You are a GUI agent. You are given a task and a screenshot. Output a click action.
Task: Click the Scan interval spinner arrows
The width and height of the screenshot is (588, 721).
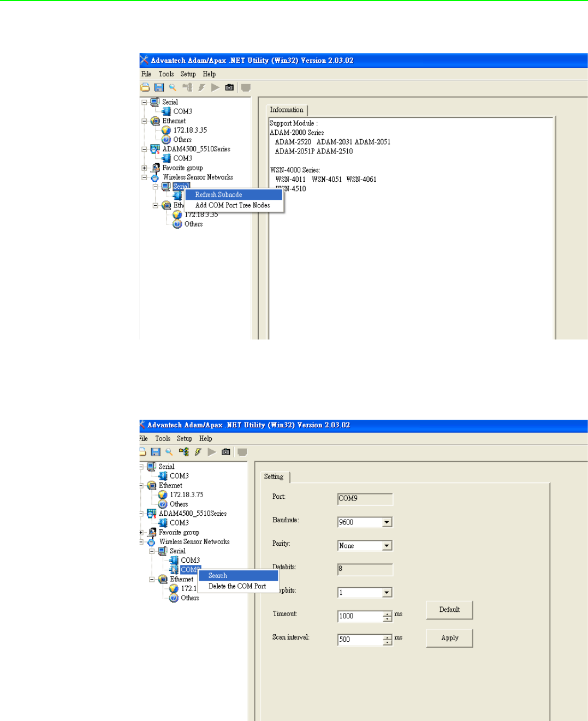(x=387, y=640)
